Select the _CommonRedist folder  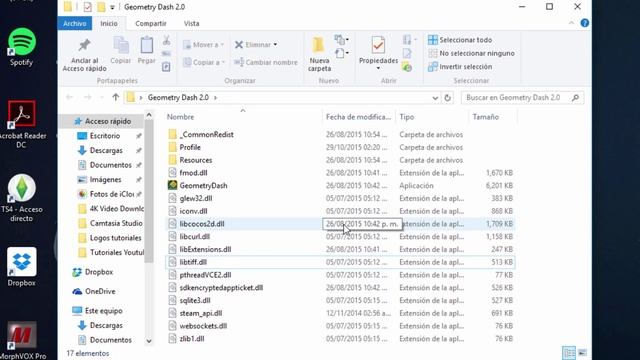click(x=207, y=134)
